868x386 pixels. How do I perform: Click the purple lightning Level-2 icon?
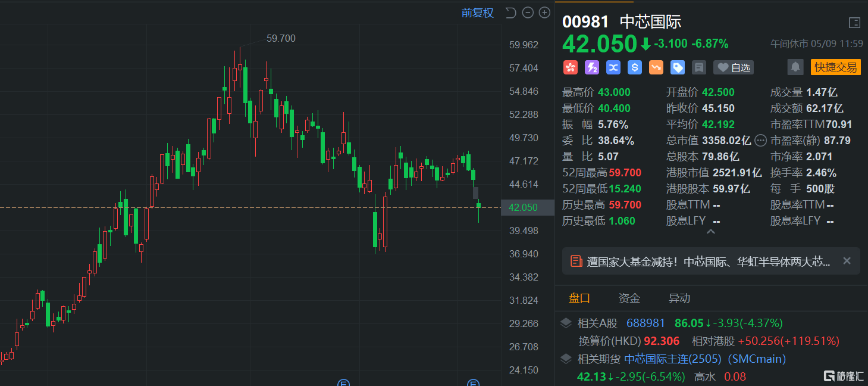click(x=592, y=67)
